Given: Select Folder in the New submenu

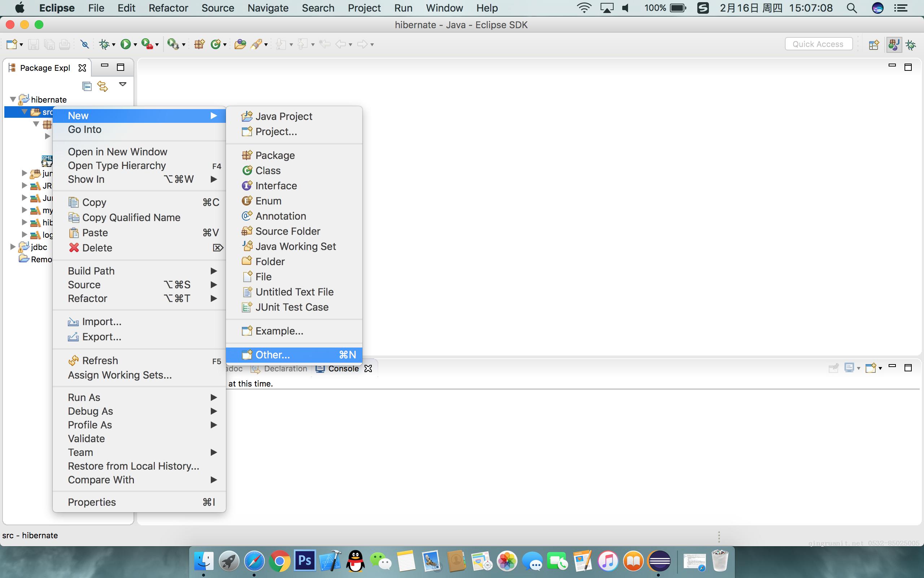Looking at the screenshot, I should [x=294, y=262].
